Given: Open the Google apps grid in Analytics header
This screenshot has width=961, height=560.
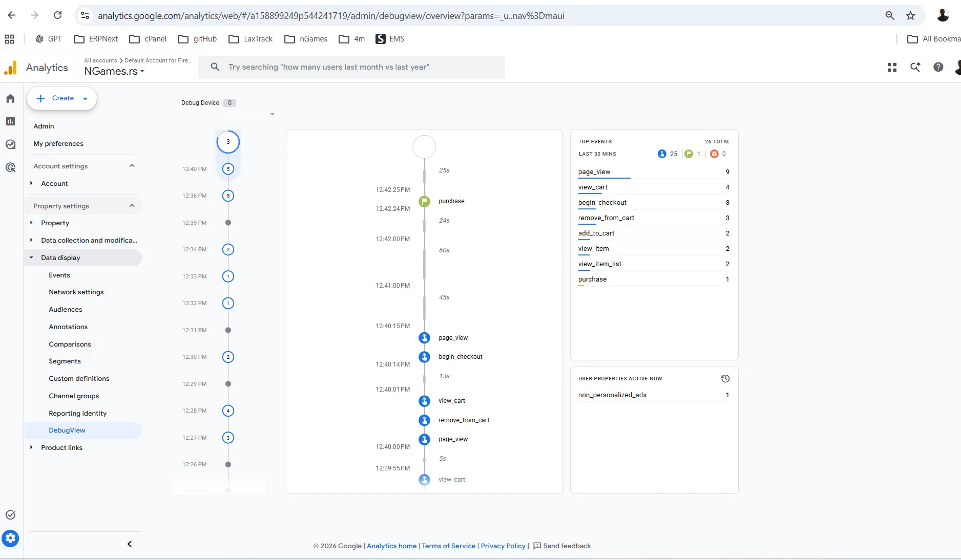Looking at the screenshot, I should pos(892,67).
